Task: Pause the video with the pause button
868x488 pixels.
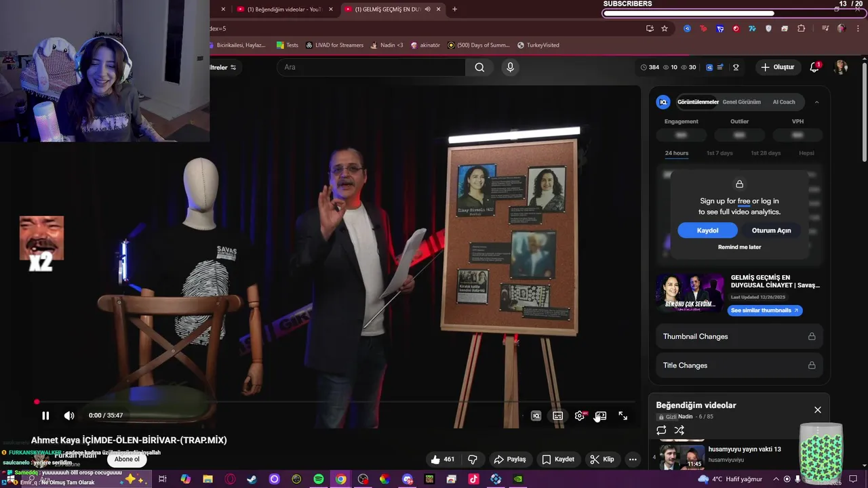Action: (45, 415)
